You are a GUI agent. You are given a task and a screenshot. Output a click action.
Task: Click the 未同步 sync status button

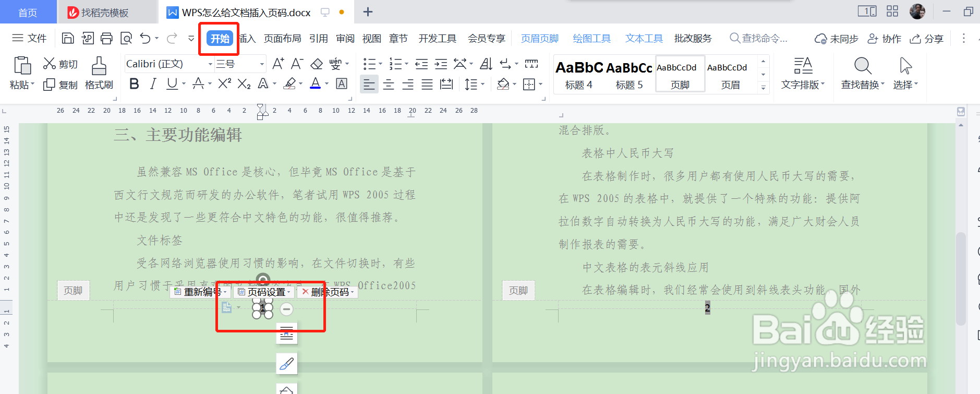tap(836, 39)
